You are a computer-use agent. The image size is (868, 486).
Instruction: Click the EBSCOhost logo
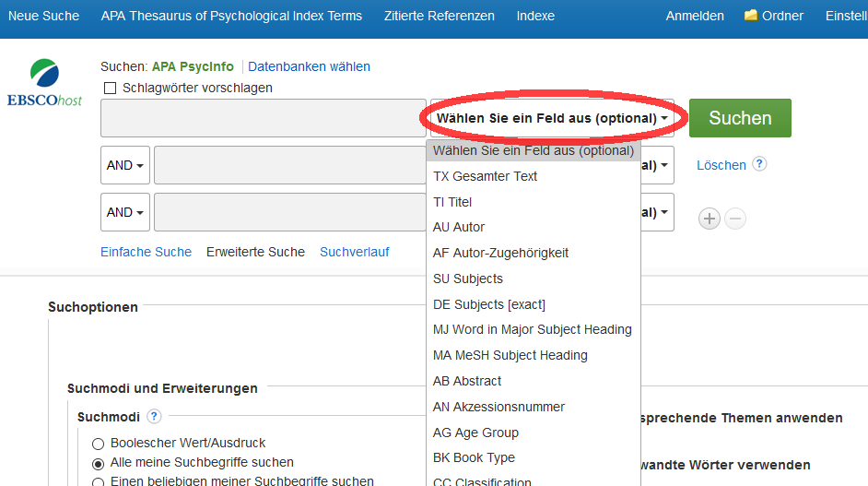pos(44,83)
